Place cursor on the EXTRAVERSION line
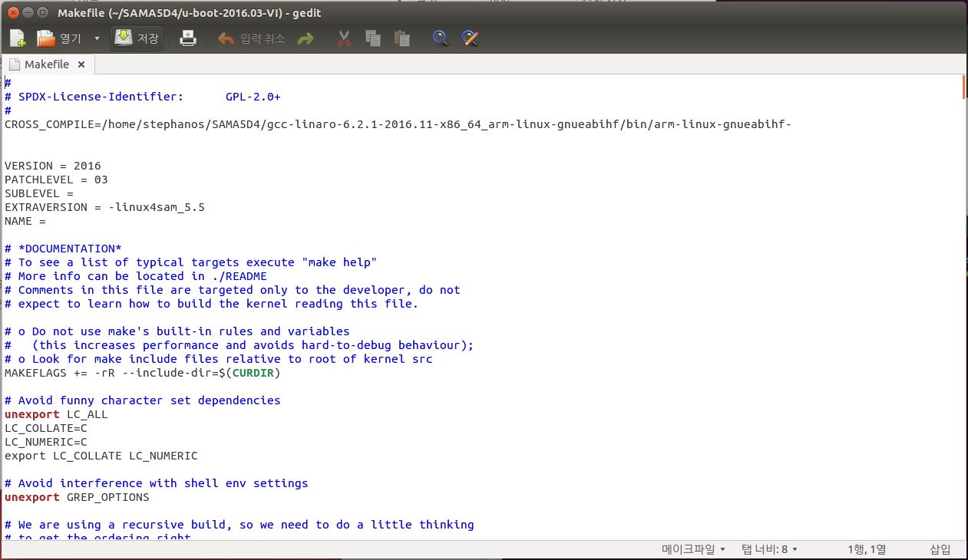 [x=104, y=207]
